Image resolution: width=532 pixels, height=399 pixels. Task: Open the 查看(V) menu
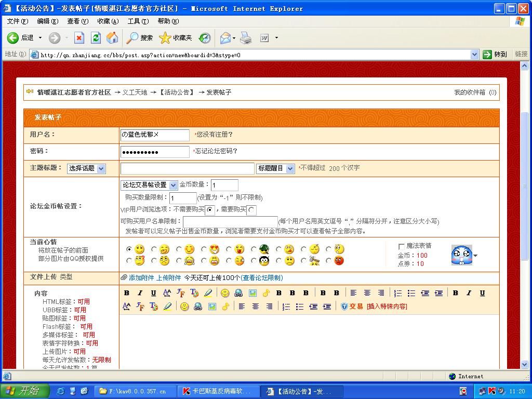[x=77, y=21]
